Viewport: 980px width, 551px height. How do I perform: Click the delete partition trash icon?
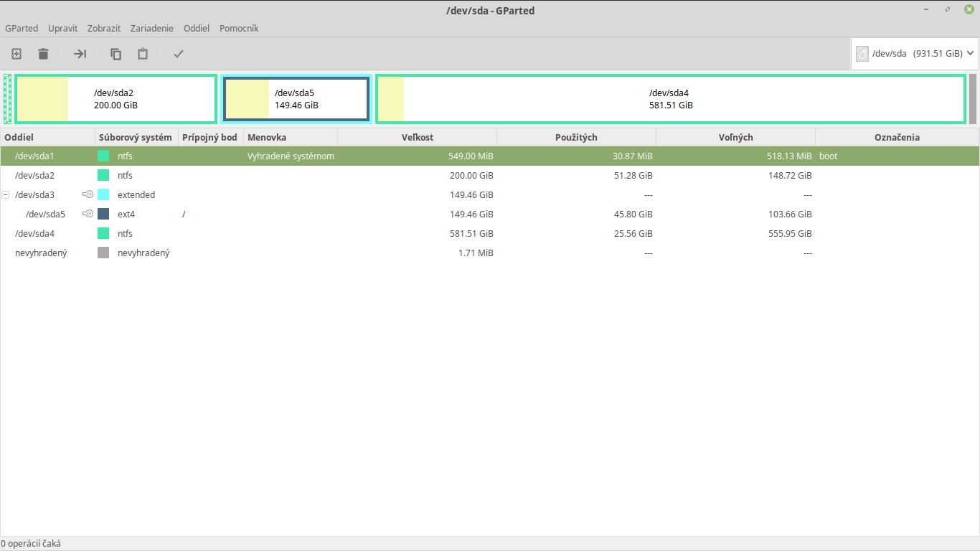(44, 54)
